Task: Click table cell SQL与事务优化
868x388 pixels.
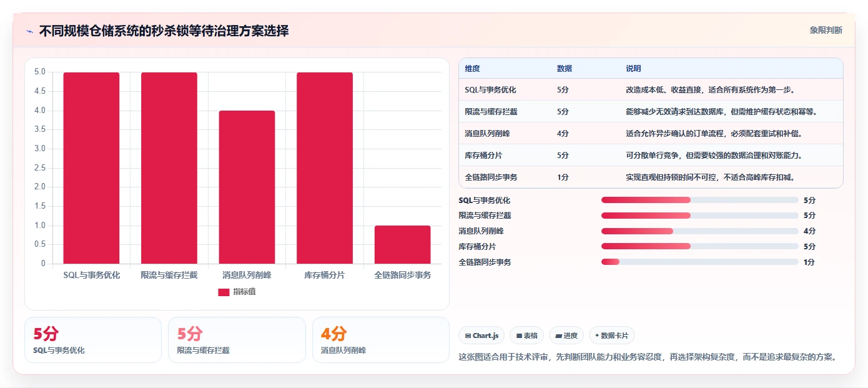Action: (x=491, y=90)
